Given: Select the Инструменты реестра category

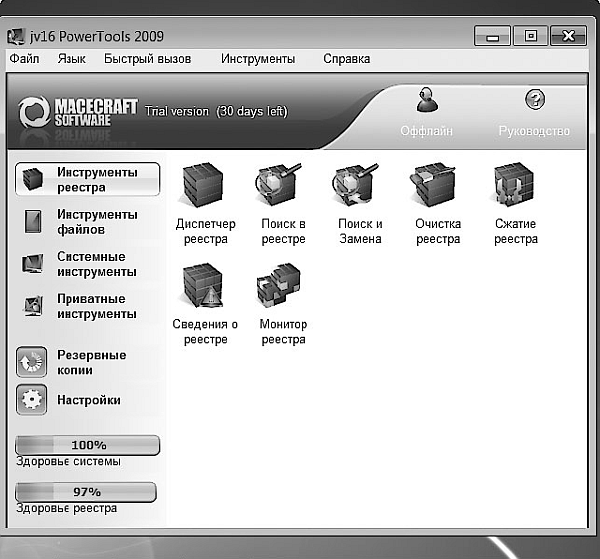Looking at the screenshot, I should tap(88, 180).
